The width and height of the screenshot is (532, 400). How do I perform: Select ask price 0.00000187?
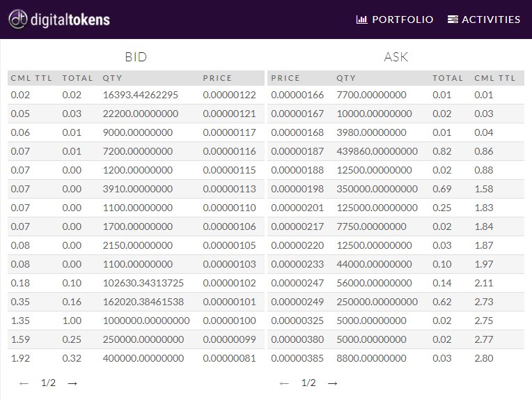(x=297, y=151)
